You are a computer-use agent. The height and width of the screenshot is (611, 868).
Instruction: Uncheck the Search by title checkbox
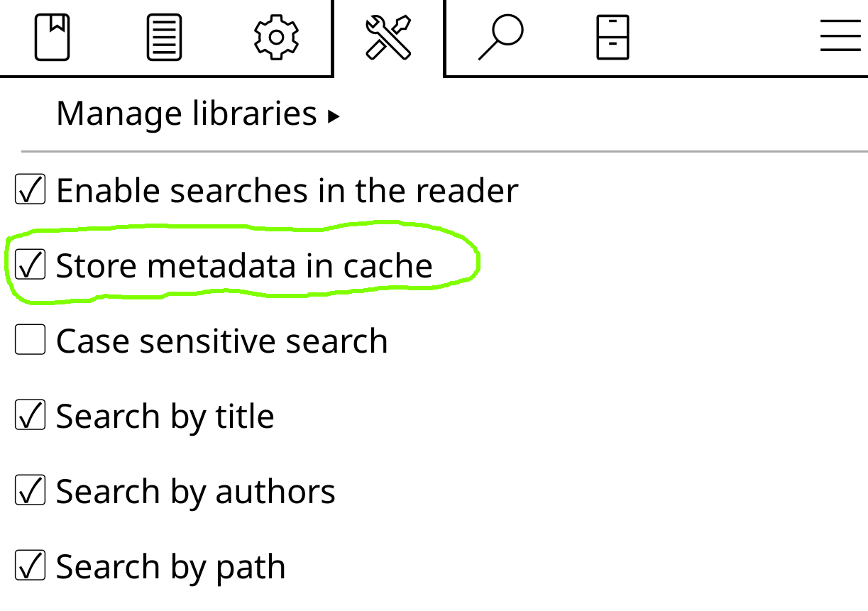31,416
